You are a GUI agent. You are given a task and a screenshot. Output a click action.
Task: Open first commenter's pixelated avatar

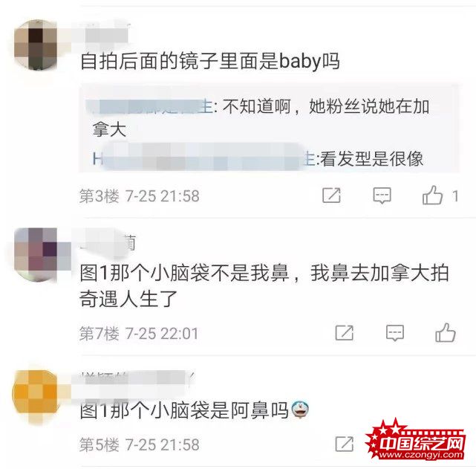pos(36,45)
